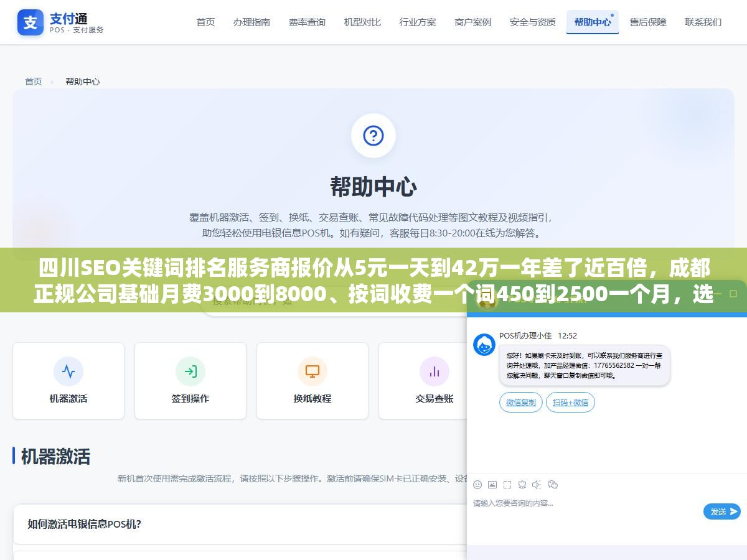Click the send image icon in chat
This screenshot has height=560, width=747.
tap(492, 485)
